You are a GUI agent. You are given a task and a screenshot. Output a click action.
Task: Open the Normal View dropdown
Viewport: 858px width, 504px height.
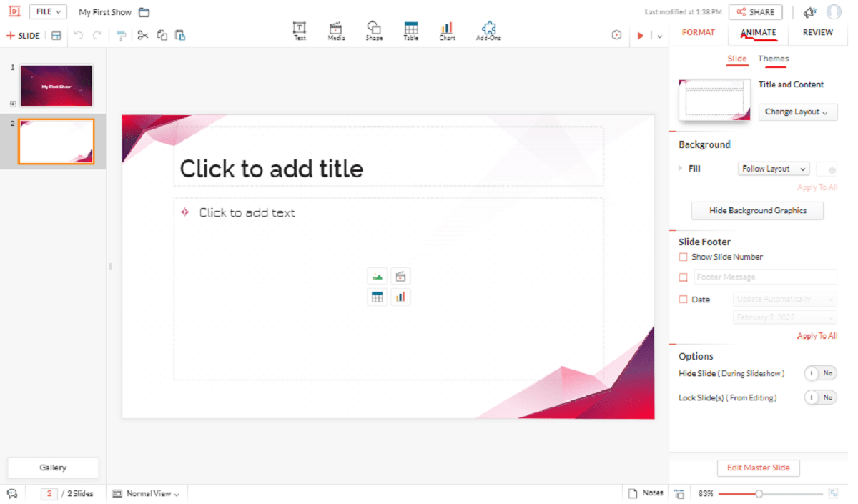point(146,493)
